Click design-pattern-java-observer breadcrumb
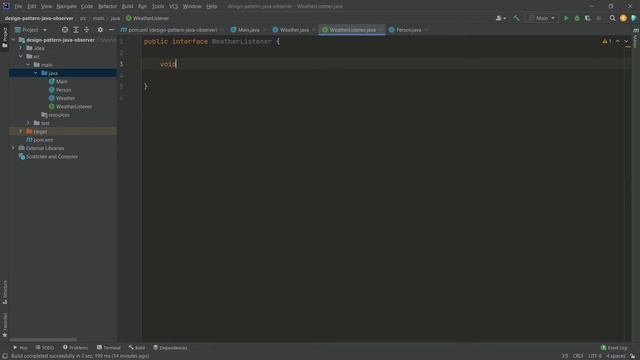 coord(39,18)
